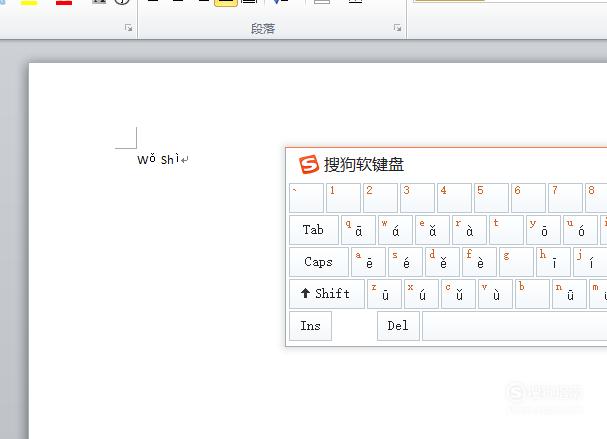The width and height of the screenshot is (607, 439).
Task: Insert ē using the a key
Action: pos(369,262)
